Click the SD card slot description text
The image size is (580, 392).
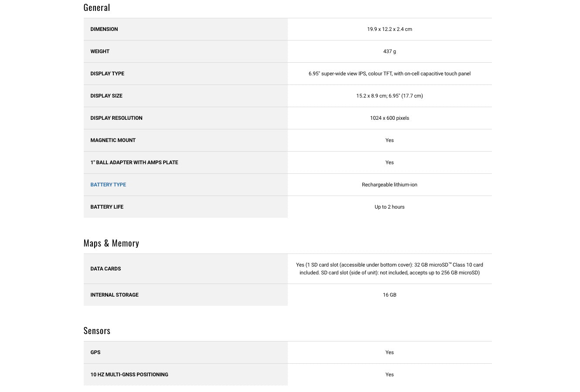[389, 269]
